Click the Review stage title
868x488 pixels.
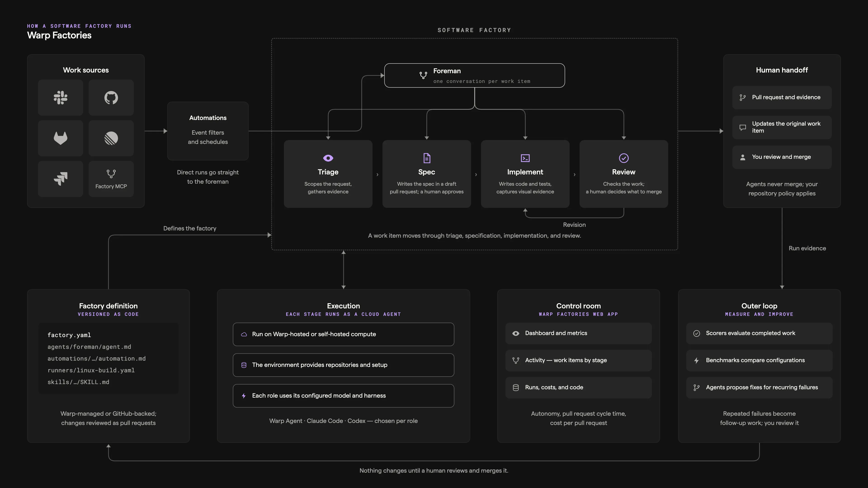(x=624, y=172)
